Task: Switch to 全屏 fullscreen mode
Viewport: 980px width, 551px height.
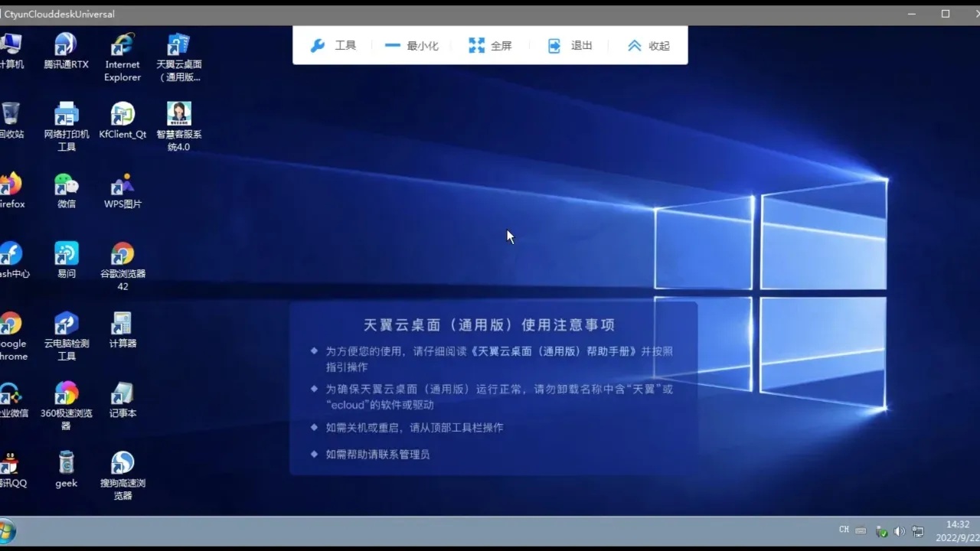Action: (490, 46)
